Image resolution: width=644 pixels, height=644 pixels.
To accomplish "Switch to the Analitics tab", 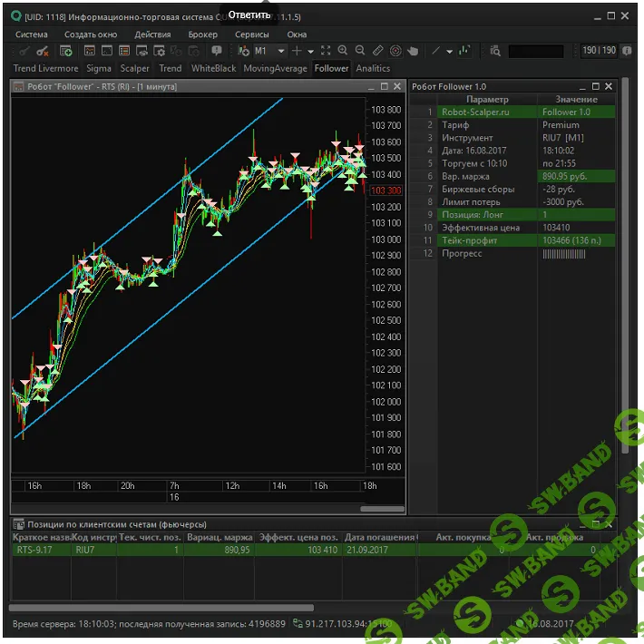I will [x=373, y=68].
